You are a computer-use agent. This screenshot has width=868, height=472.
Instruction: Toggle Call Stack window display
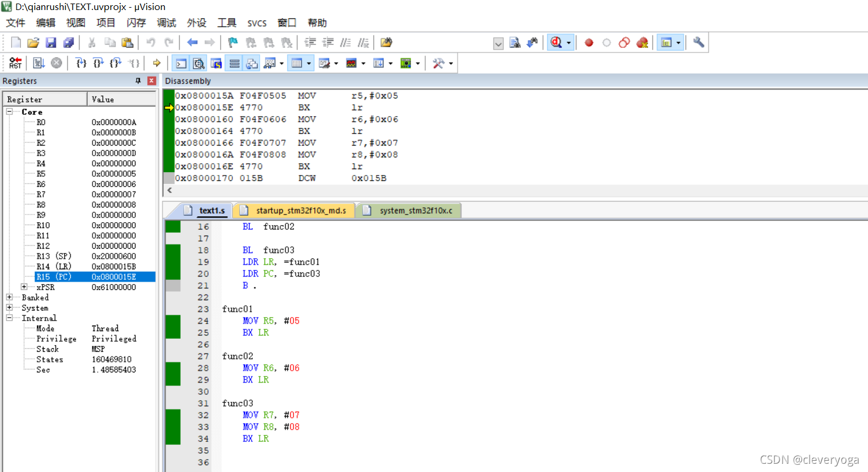coord(252,63)
